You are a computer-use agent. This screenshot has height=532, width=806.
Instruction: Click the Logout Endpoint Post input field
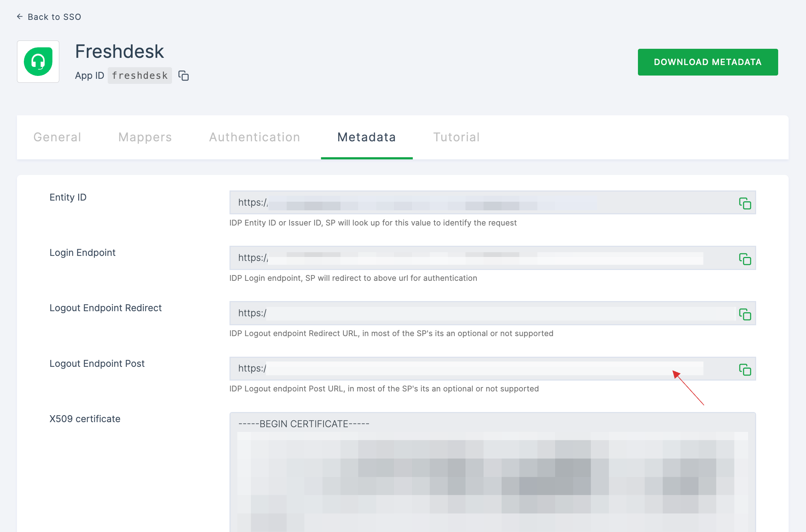[466, 368]
